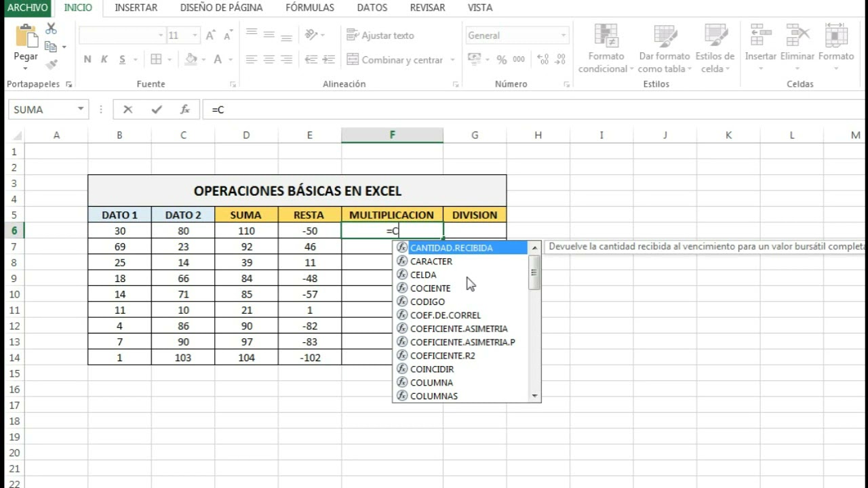Open the font name dropdown
The width and height of the screenshot is (868, 488).
click(x=161, y=35)
